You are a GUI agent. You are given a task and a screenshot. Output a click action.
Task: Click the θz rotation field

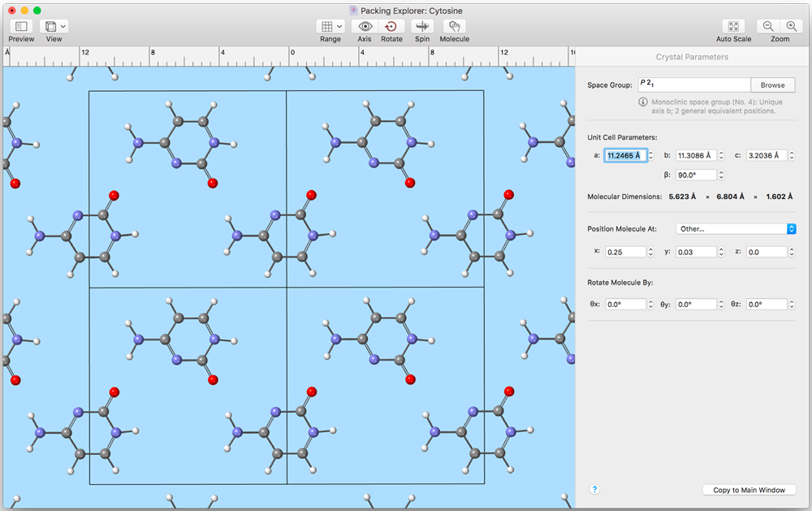pos(767,304)
